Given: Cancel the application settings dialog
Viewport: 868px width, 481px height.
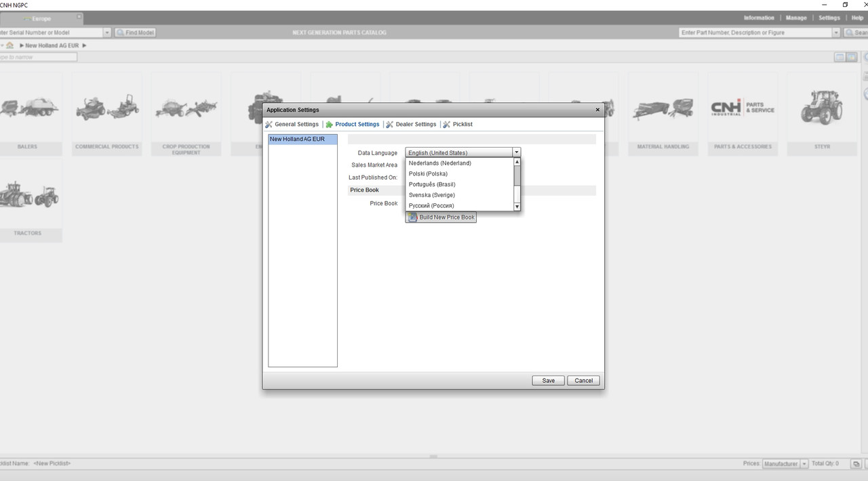Looking at the screenshot, I should click(584, 381).
